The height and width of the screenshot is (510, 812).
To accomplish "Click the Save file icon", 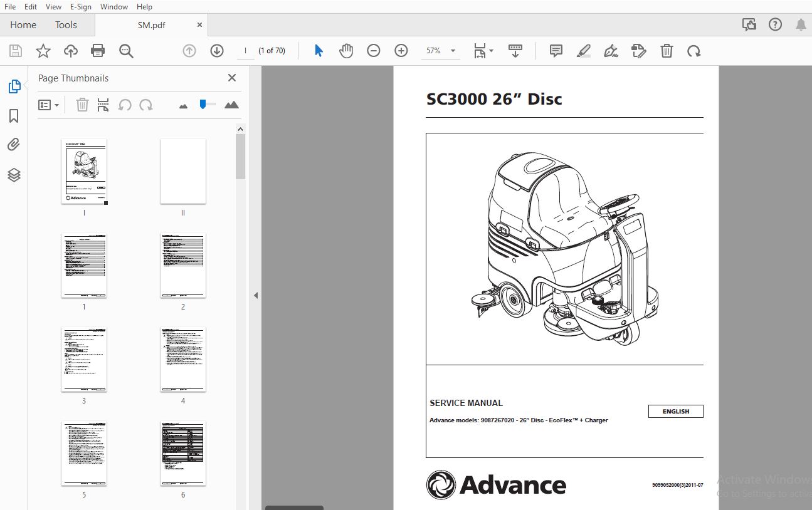I will click(15, 51).
